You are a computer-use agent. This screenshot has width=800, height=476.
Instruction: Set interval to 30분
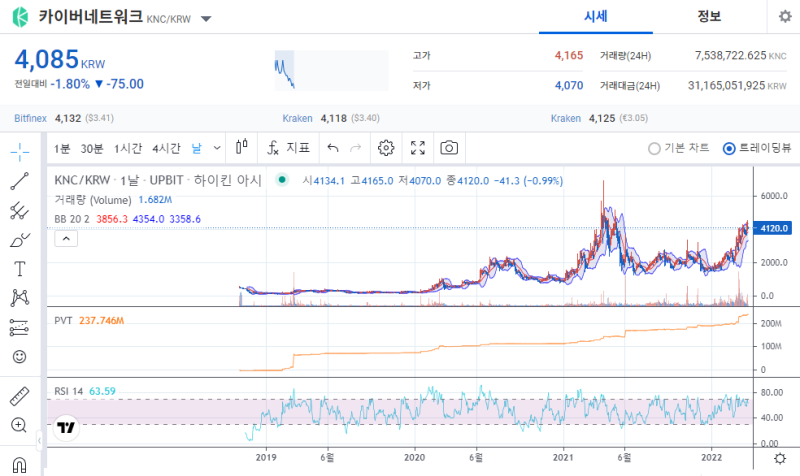point(92,148)
